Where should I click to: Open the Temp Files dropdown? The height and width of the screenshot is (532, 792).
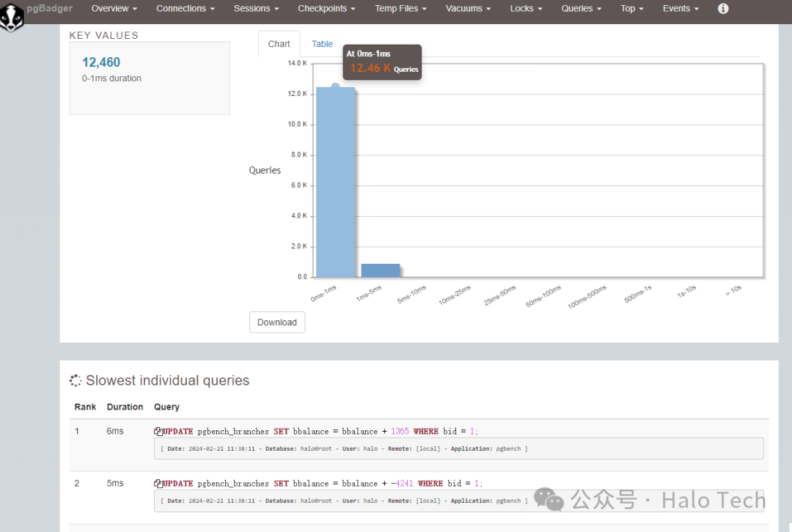(400, 9)
